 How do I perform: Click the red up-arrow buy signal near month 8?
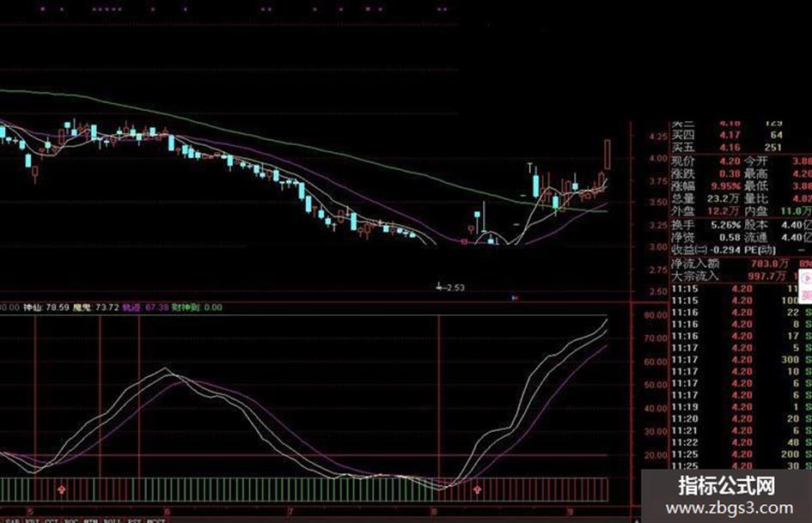tap(477, 490)
